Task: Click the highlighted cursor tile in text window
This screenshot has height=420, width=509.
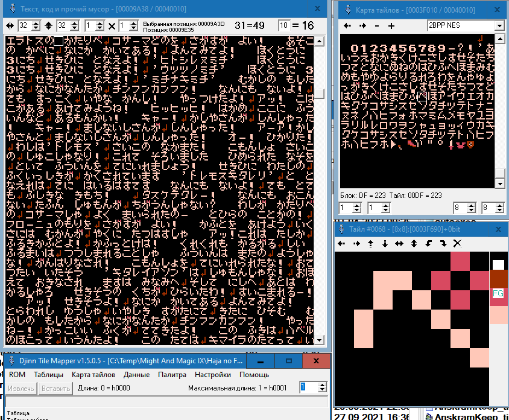Action: pyautogui.click(x=58, y=40)
